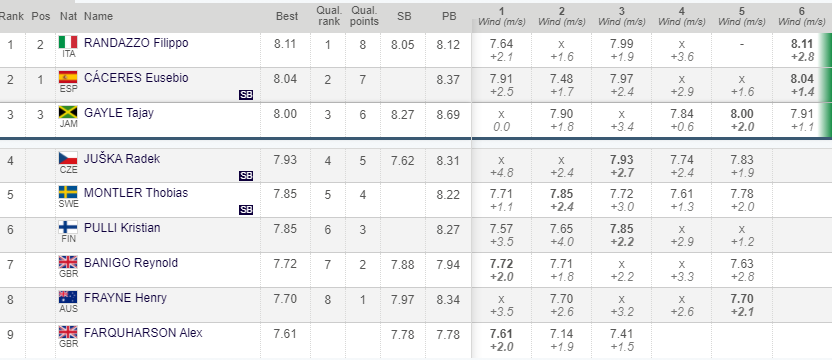
Task: Click the SB badge on JUŠKA row
Action: [x=246, y=176]
